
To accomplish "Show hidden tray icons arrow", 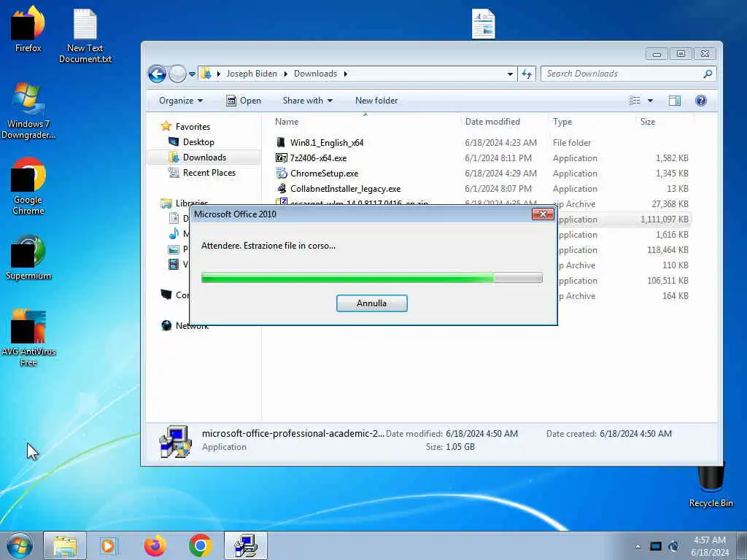I will click(638, 546).
